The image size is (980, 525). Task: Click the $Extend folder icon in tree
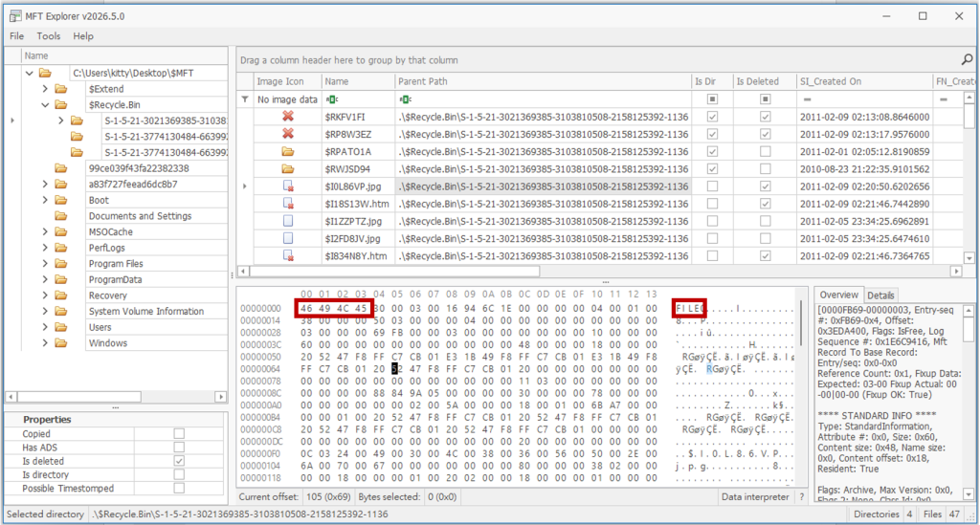click(60, 89)
